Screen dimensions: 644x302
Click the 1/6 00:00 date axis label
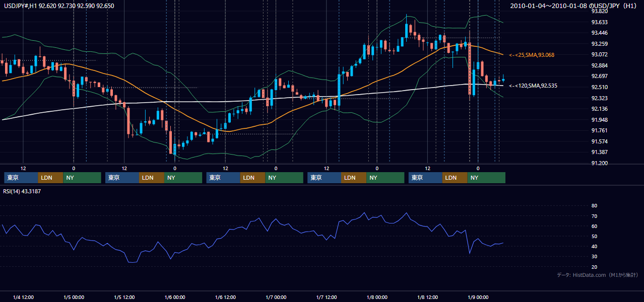tap(175, 297)
